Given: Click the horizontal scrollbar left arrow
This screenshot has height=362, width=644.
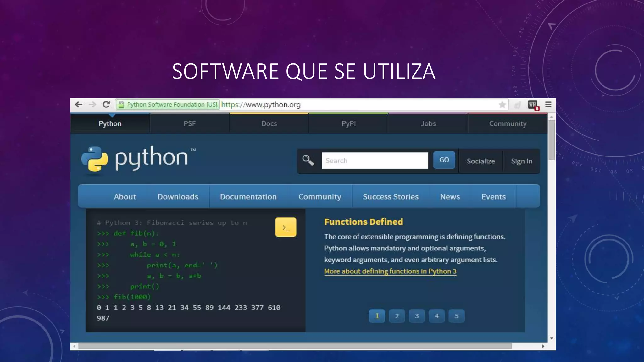Looking at the screenshot, I should pos(74,346).
